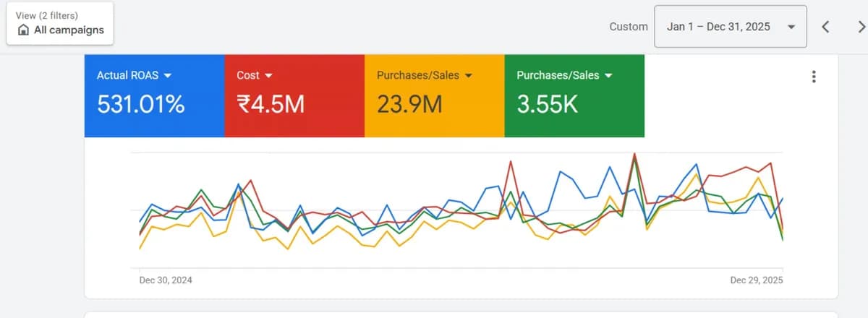
Task: Expand the yellow Purchases/Sales metric dropdown
Action: tap(468, 75)
